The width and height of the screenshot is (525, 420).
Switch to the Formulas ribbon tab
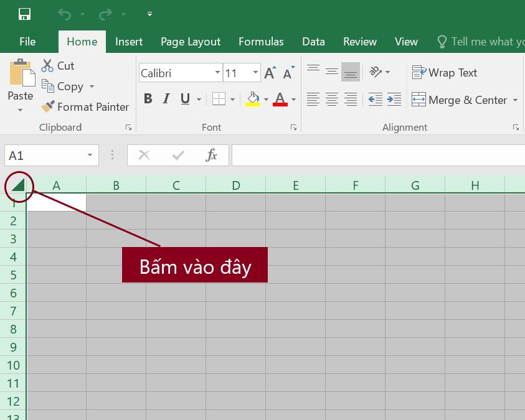point(261,41)
